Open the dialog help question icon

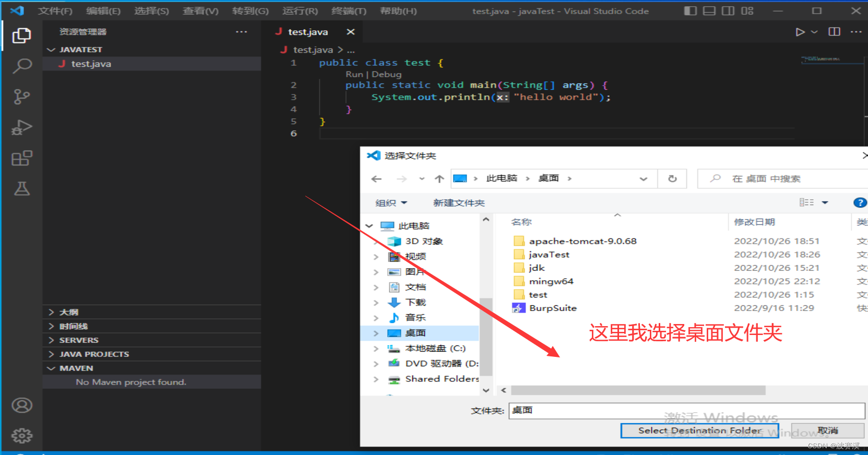click(x=860, y=203)
